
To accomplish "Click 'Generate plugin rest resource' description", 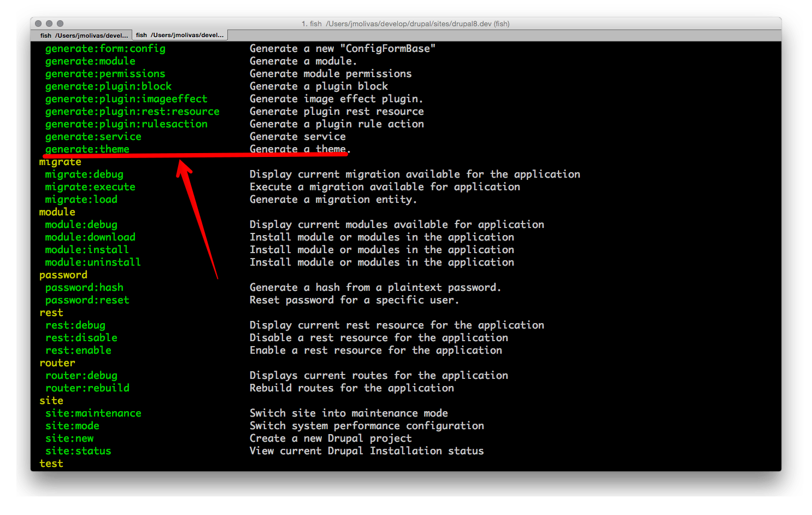I will (337, 112).
